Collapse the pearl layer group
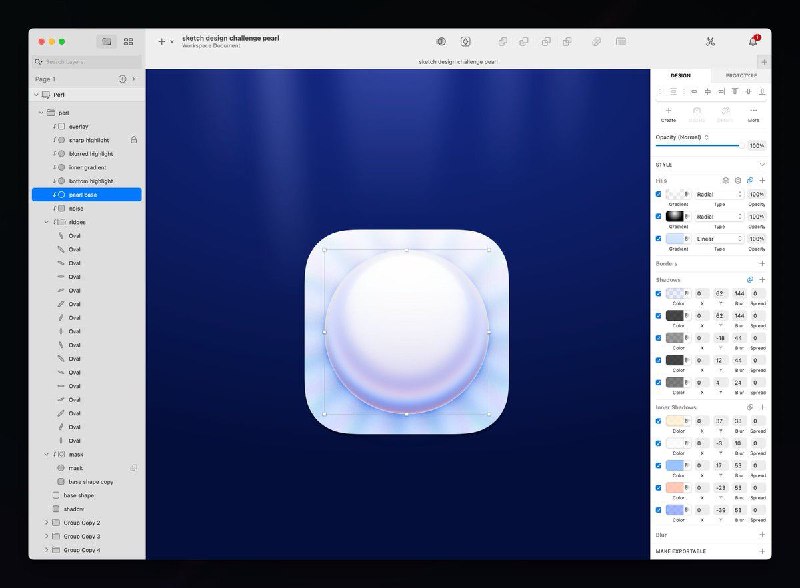Screen dimensions: 800x588 pyautogui.click(x=41, y=112)
